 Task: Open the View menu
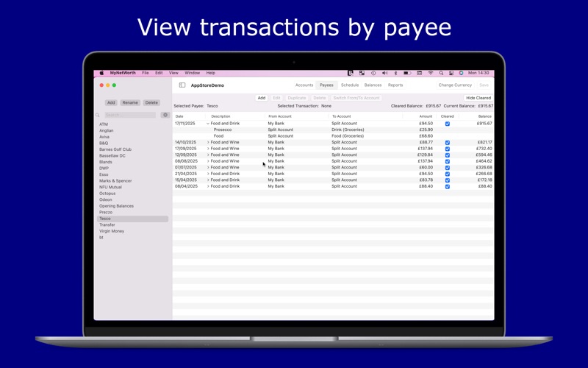tap(173, 73)
